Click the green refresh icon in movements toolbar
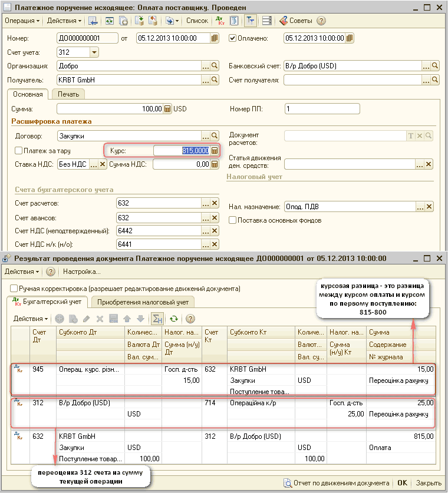This screenshot has height=493, width=448. tap(174, 319)
